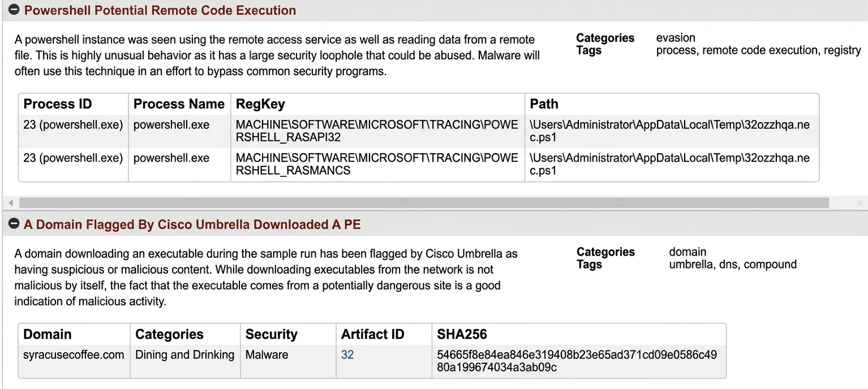Open Artifact ID 32 link
The image size is (868, 389).
pyautogui.click(x=347, y=355)
